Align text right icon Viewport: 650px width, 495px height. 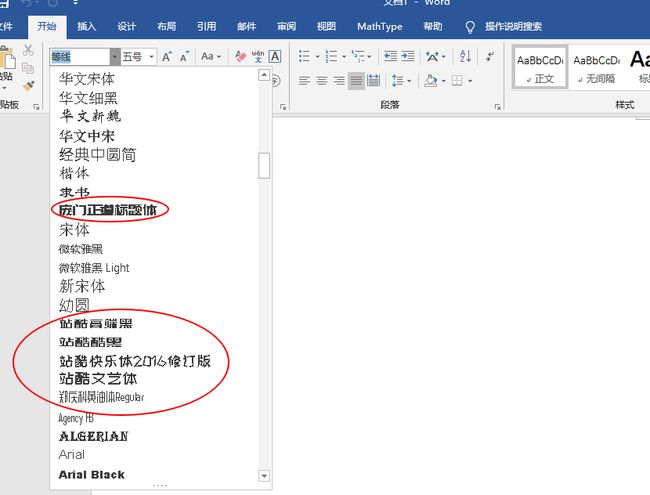click(339, 80)
